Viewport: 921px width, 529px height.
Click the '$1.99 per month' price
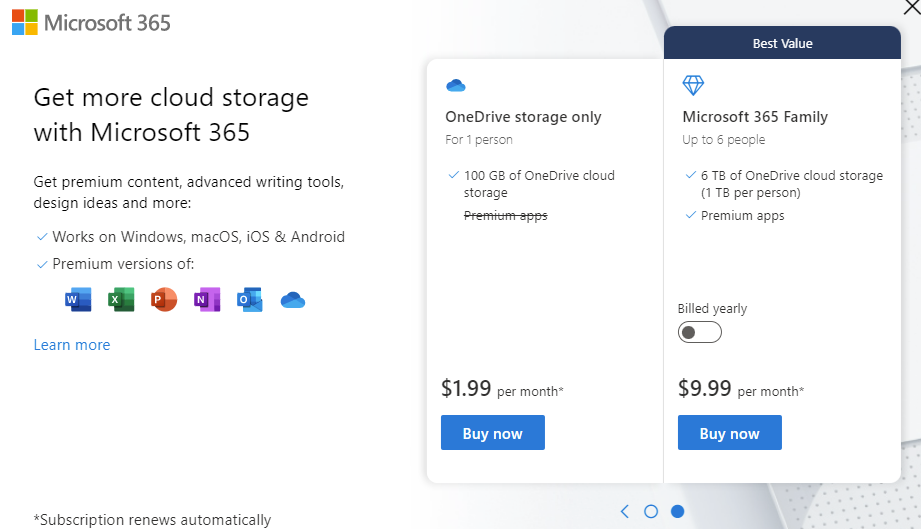(x=502, y=389)
